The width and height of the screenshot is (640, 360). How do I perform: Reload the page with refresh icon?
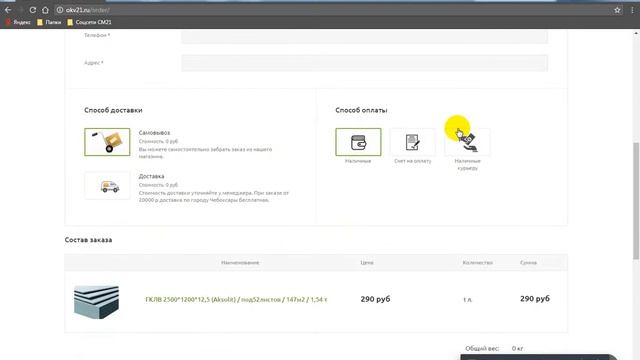coord(33,10)
